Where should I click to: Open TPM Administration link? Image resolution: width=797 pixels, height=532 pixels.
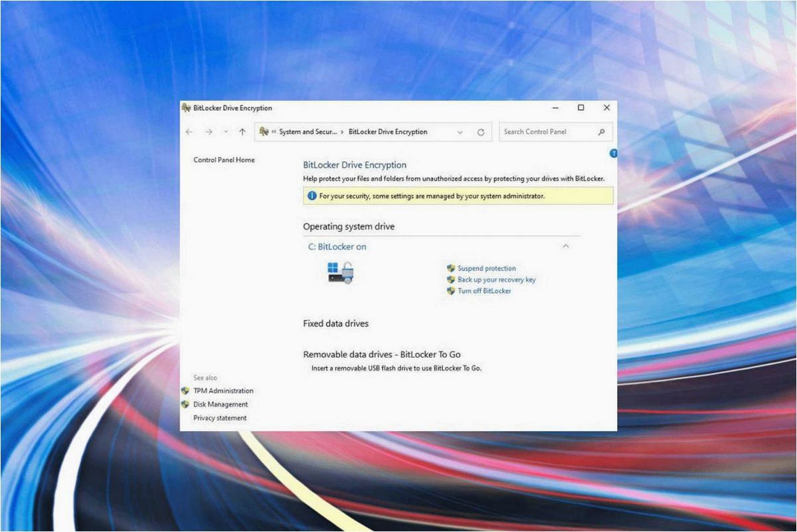click(223, 391)
